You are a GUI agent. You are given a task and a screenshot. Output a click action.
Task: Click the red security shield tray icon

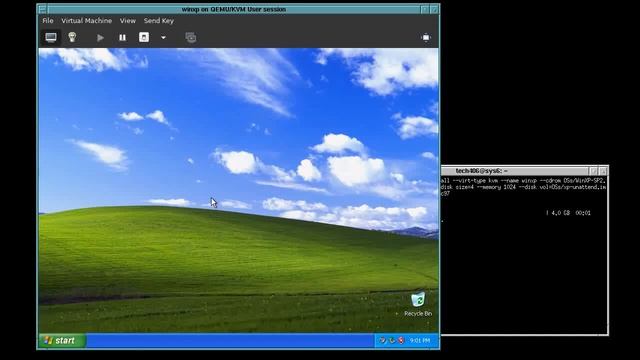[401, 340]
